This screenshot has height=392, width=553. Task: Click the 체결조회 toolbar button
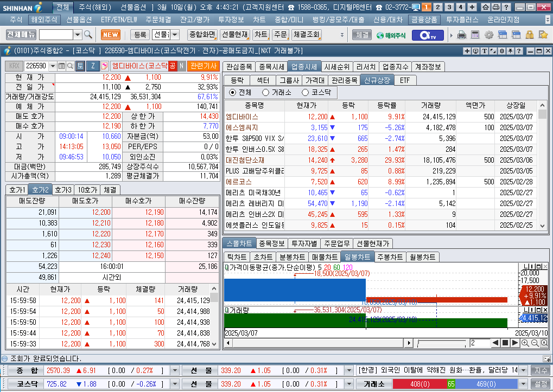[307, 35]
